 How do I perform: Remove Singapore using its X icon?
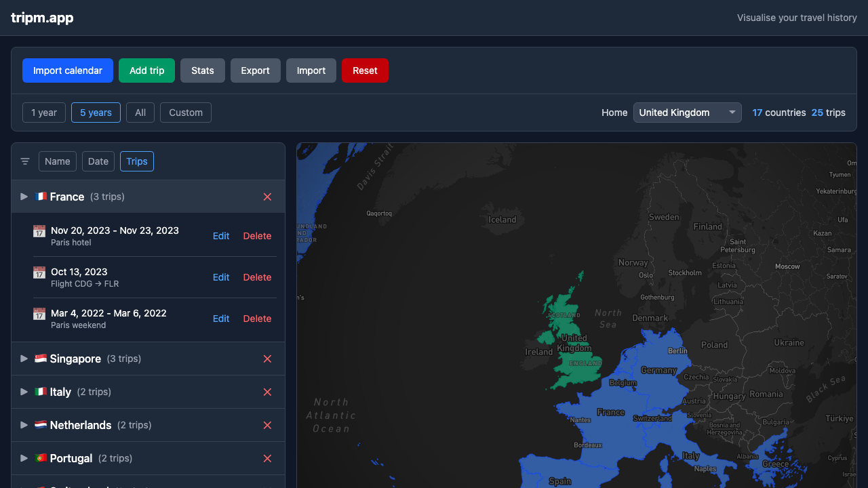(x=267, y=359)
